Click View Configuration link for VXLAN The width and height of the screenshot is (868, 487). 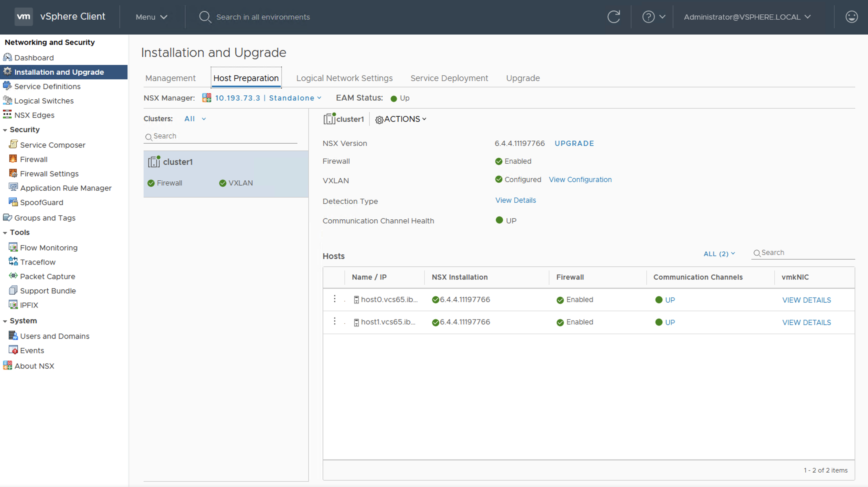coord(580,180)
